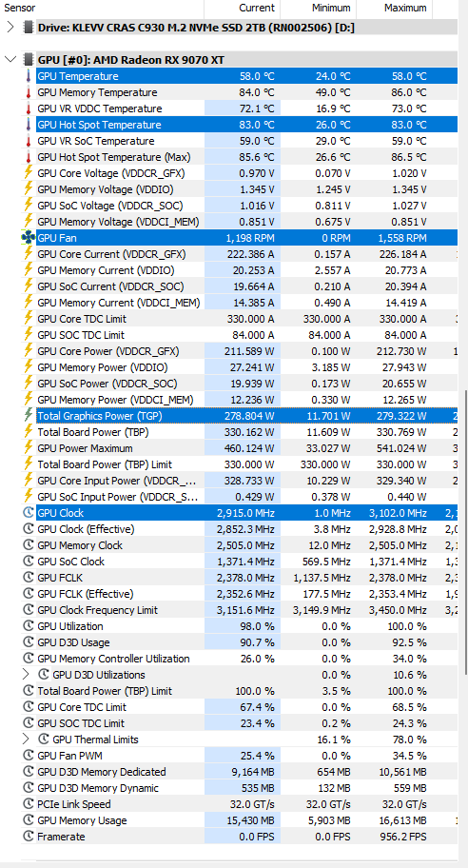Expand the KLEVV CRAS C930 drive sensor group
This screenshot has height=868, width=468.
pyautogui.click(x=10, y=27)
